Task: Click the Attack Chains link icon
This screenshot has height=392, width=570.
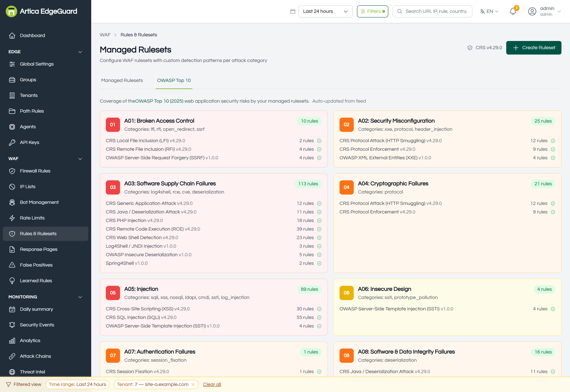Action: coord(12,356)
